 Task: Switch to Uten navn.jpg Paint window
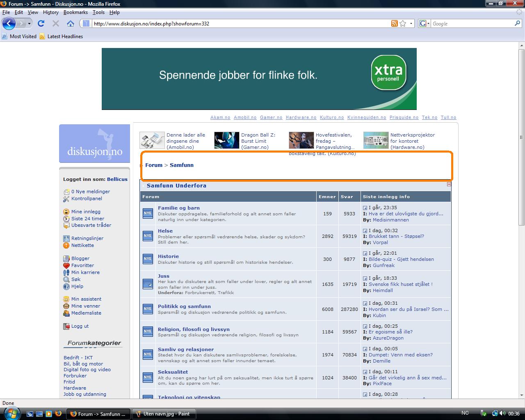pyautogui.click(x=164, y=414)
